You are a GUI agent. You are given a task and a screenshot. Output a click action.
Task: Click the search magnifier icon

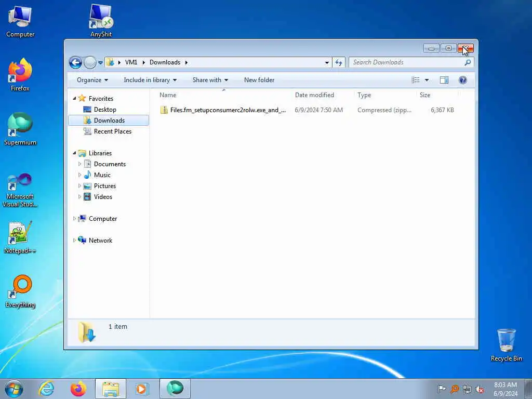tap(468, 62)
